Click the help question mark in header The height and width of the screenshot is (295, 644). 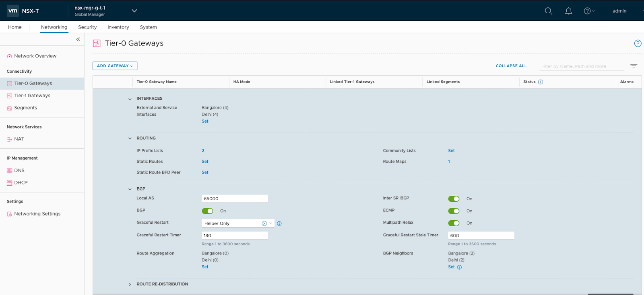587,11
